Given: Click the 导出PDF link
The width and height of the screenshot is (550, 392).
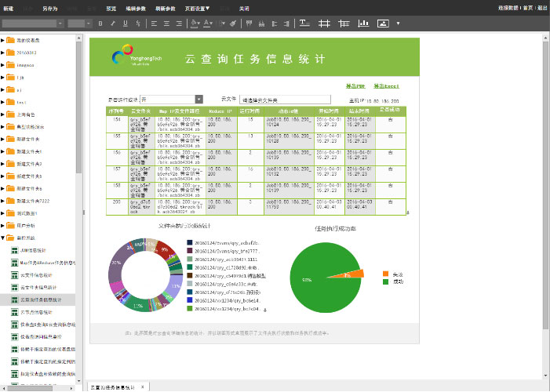Looking at the screenshot, I should coord(355,86).
